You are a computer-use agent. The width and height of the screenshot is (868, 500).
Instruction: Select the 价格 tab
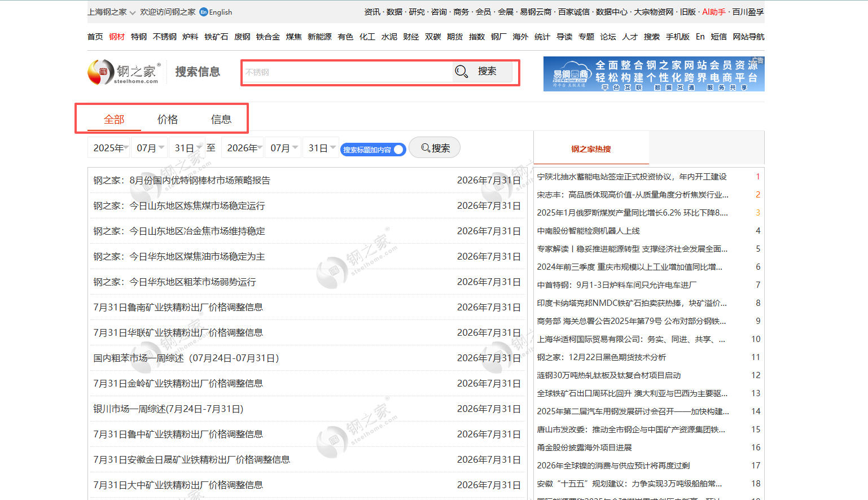(168, 120)
